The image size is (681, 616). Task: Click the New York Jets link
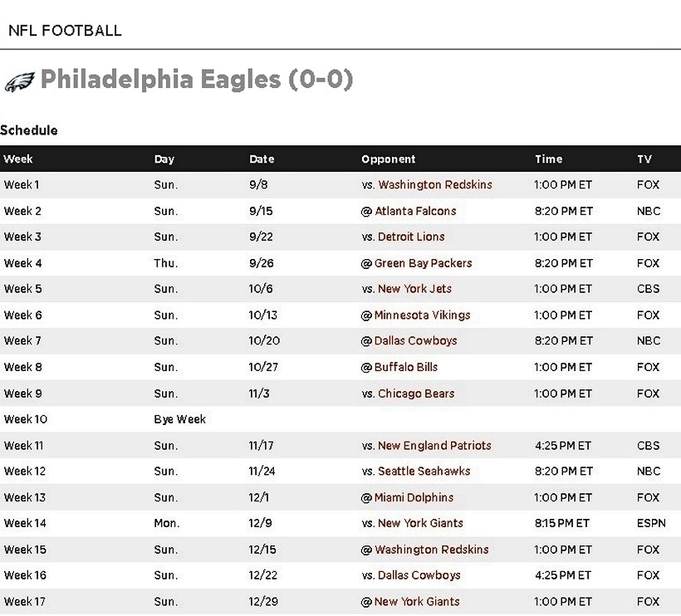pos(414,289)
